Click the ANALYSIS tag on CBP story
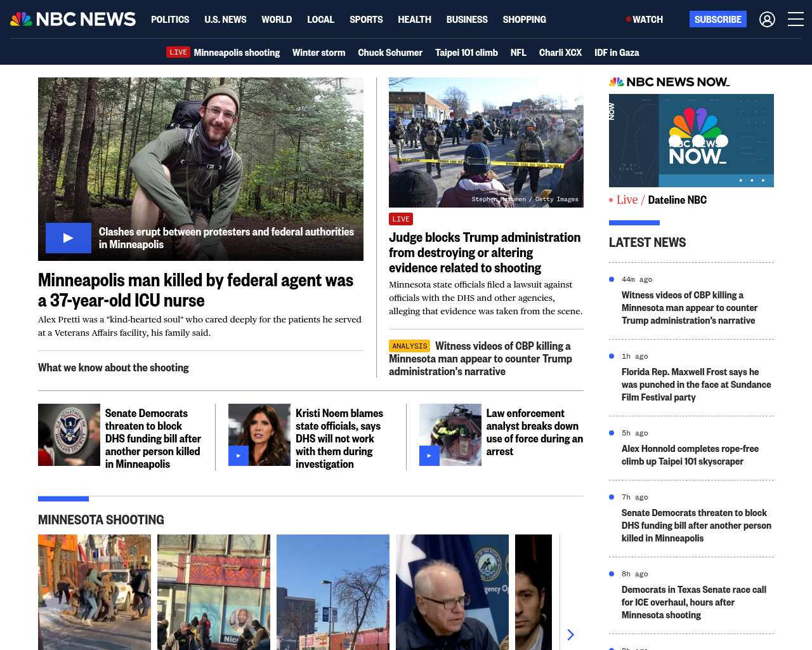 tap(409, 346)
